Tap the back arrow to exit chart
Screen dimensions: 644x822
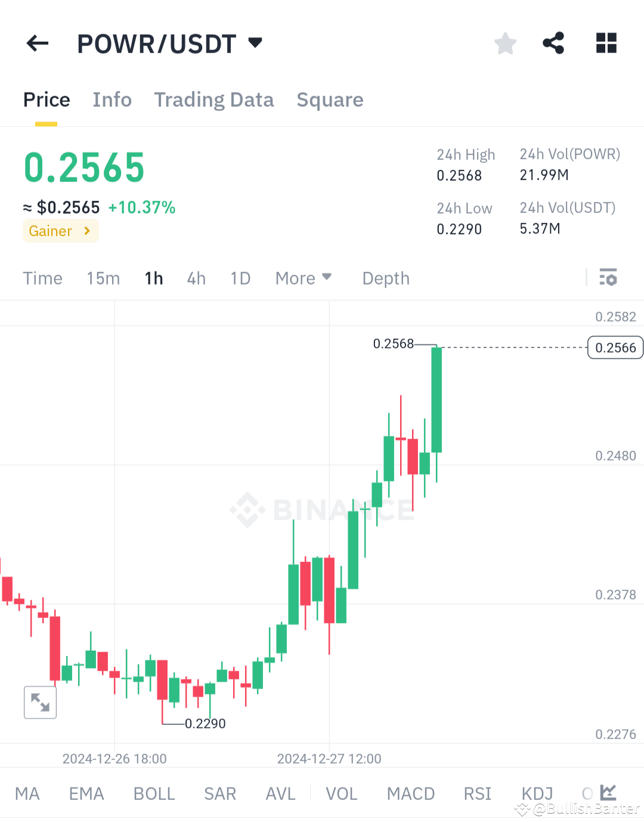click(37, 43)
